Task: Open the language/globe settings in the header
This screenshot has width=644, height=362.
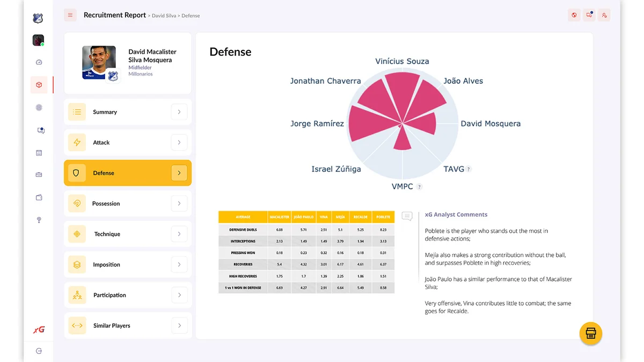Action: 574,15
